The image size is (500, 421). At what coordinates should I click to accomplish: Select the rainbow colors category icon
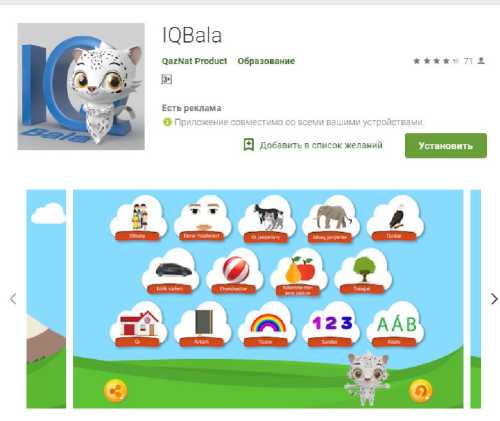coord(267,324)
